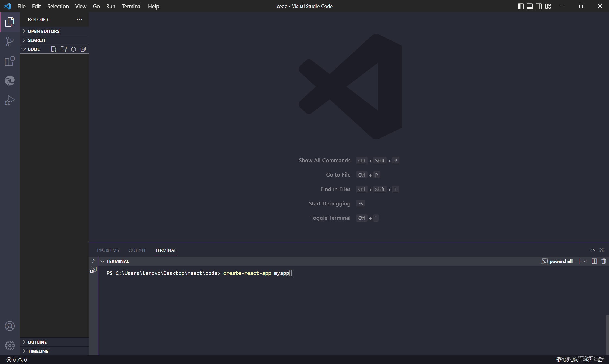Switch to the OUTPUT tab
This screenshot has height=364, width=609.
point(137,250)
